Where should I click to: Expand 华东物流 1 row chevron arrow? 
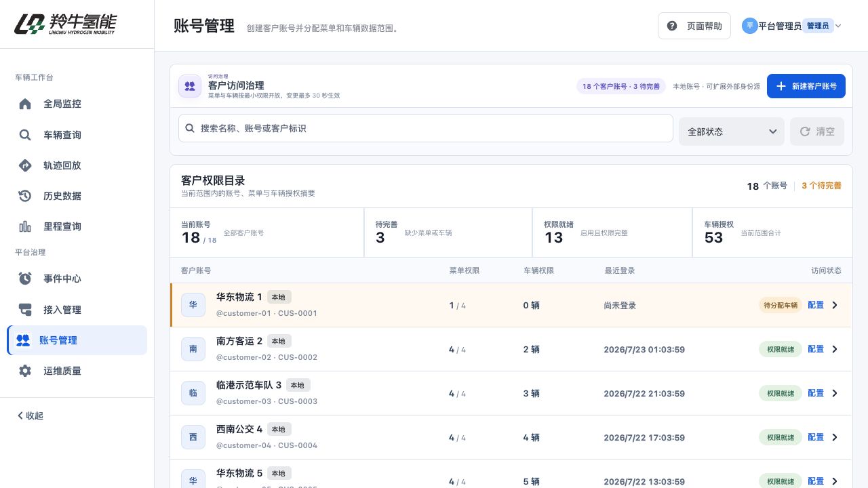(835, 305)
